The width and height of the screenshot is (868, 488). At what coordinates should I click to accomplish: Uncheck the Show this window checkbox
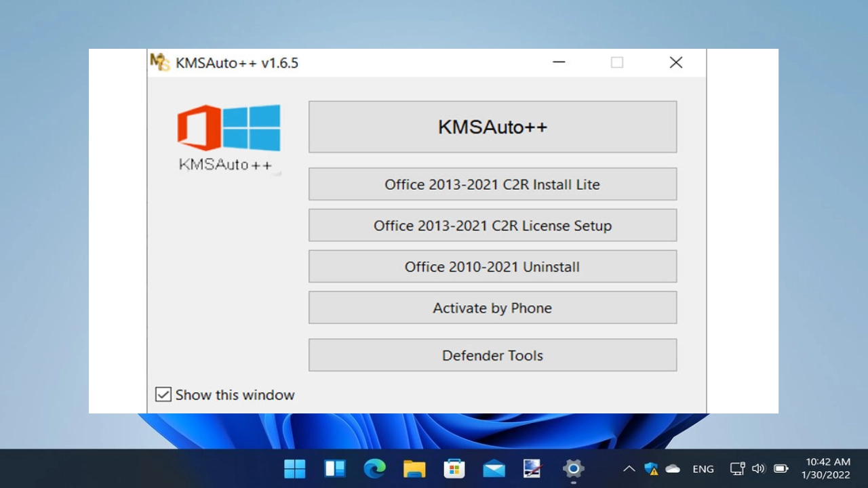pos(163,394)
